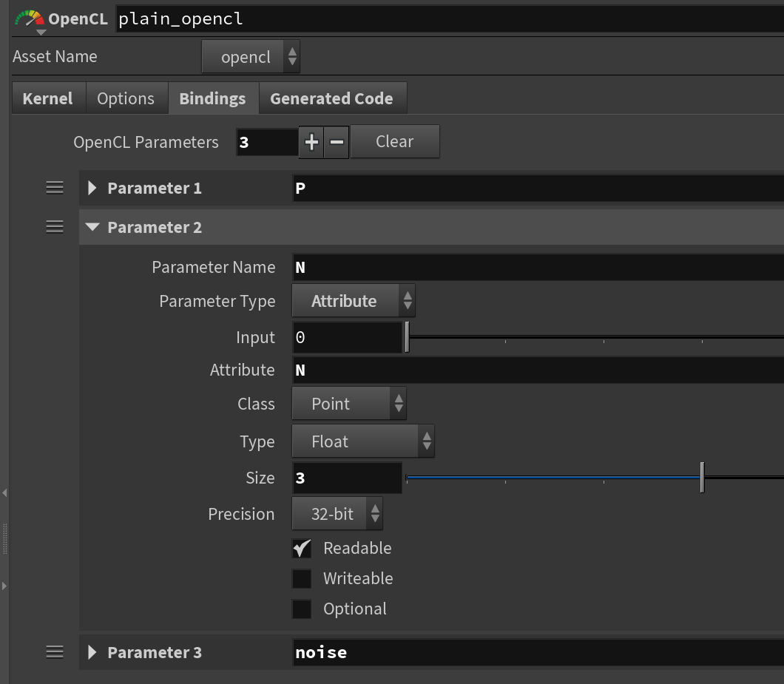
Task: Click Parameter 1 drag handle icon
Action: pyautogui.click(x=55, y=188)
